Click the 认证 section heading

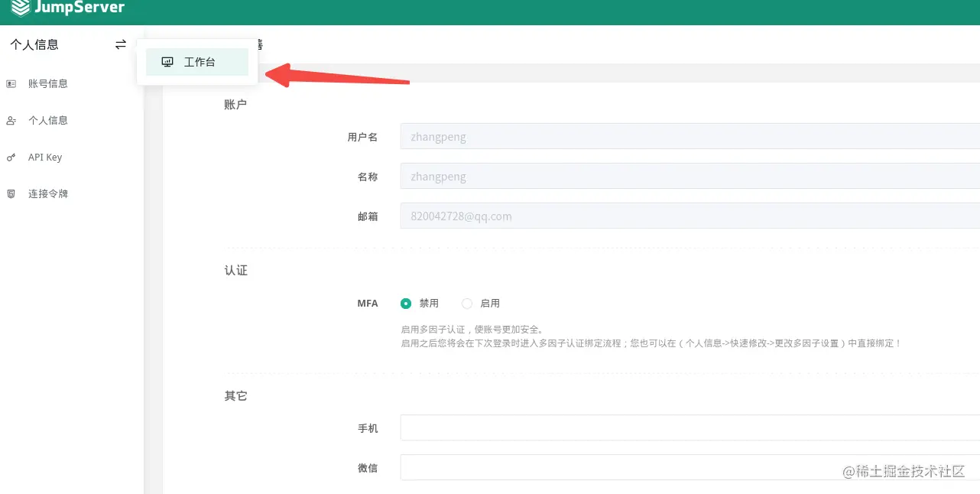(x=235, y=271)
